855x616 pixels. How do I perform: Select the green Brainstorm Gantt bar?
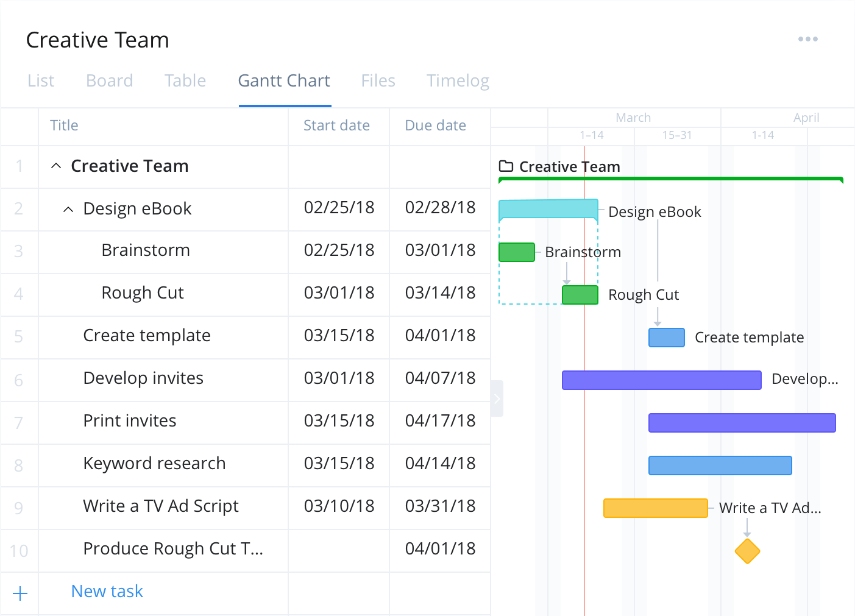click(x=517, y=252)
